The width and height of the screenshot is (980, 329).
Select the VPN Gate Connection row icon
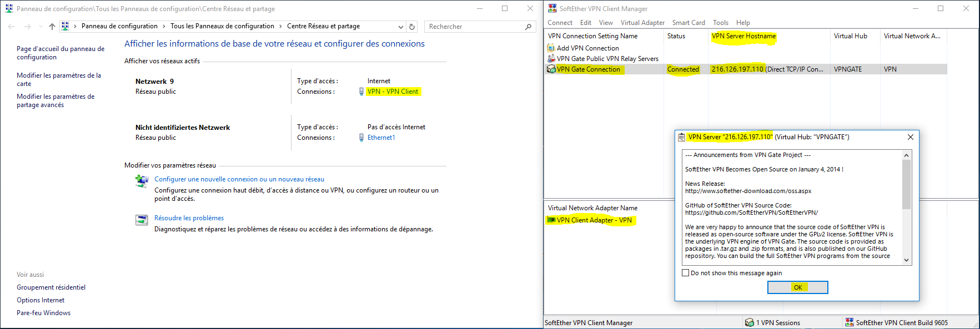[x=551, y=69]
